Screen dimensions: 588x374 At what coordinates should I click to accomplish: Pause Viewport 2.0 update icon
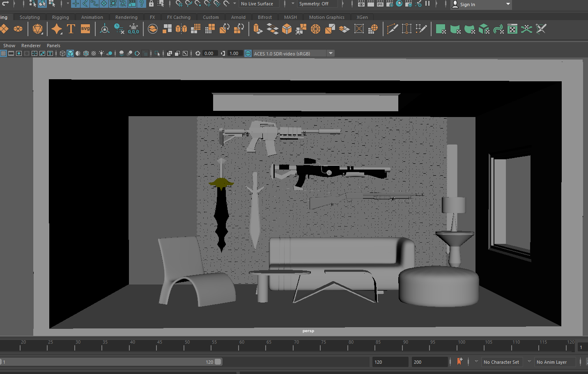click(x=427, y=4)
